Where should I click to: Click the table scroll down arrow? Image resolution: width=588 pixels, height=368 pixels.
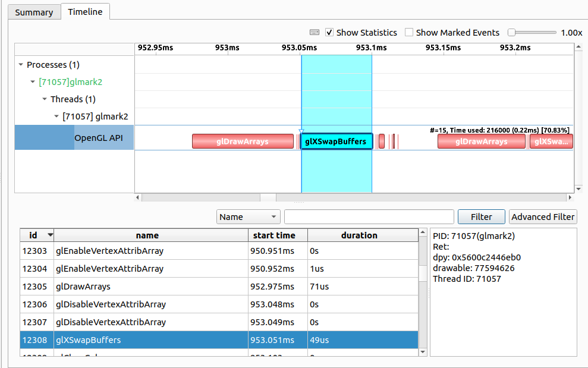click(x=423, y=352)
